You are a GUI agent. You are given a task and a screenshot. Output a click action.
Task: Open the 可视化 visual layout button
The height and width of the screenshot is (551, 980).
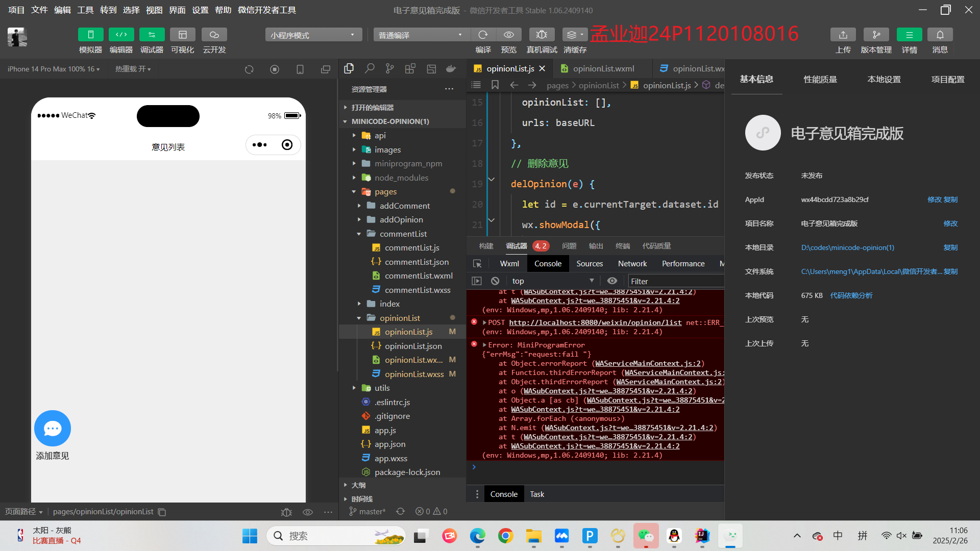182,35
